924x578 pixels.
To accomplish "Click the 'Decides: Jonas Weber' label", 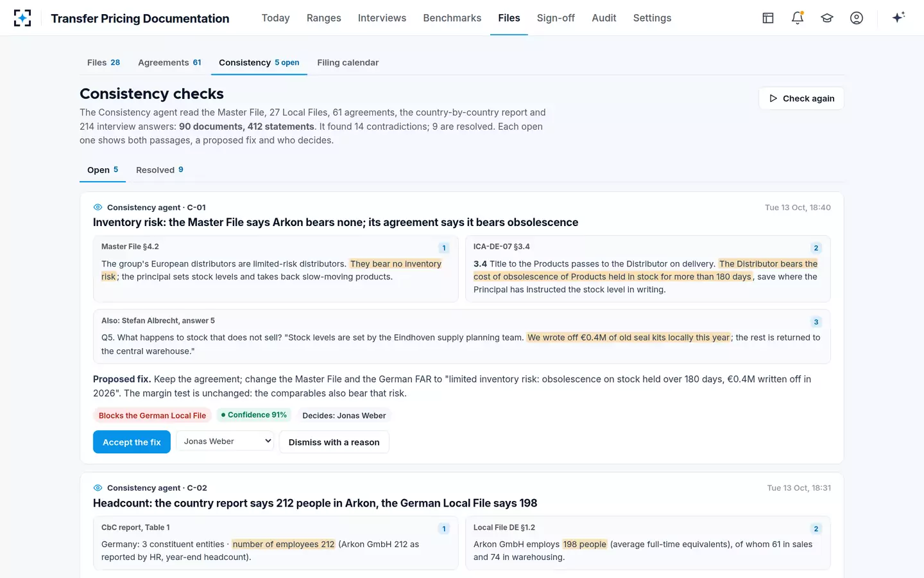I will point(344,416).
